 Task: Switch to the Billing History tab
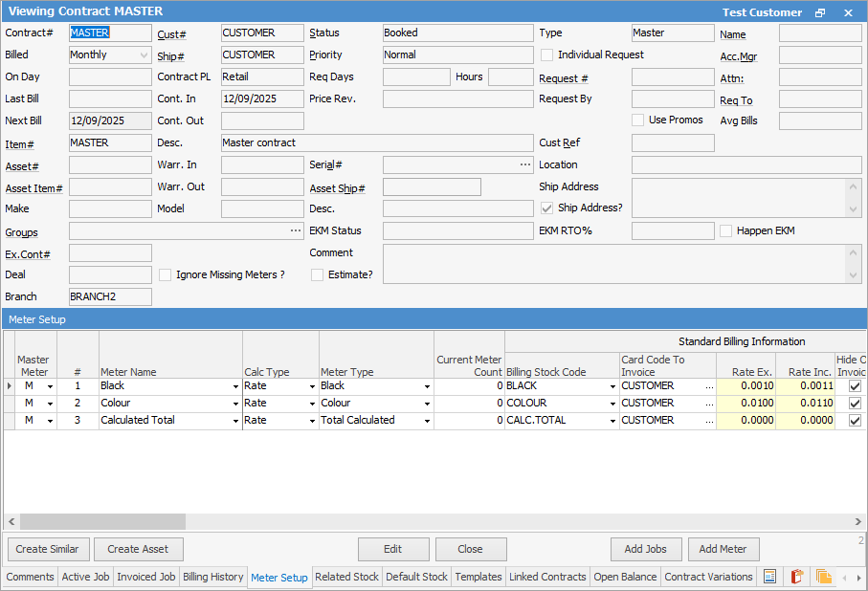point(213,577)
